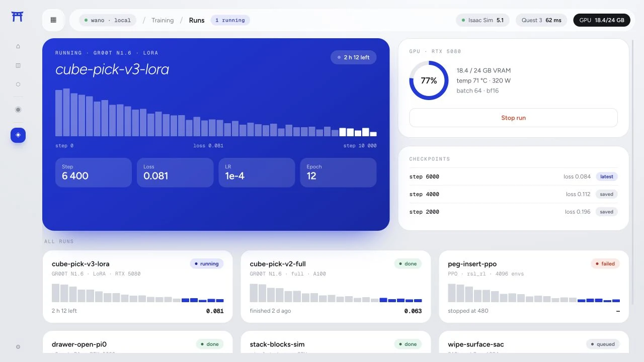Click the 'loss 0.081' chart axis label
Image resolution: width=644 pixels, height=362 pixels.
[208, 145]
